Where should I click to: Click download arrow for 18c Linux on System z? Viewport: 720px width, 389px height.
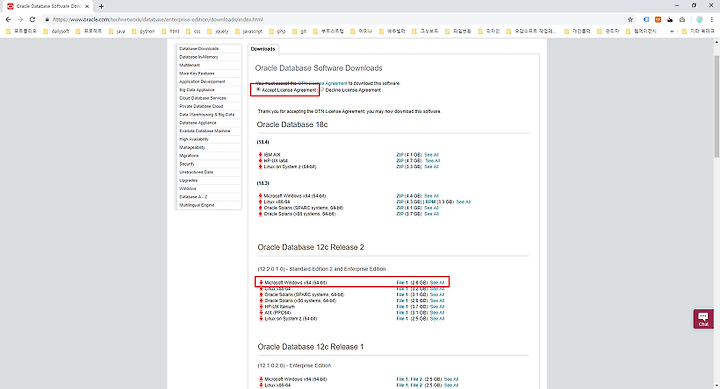point(260,167)
